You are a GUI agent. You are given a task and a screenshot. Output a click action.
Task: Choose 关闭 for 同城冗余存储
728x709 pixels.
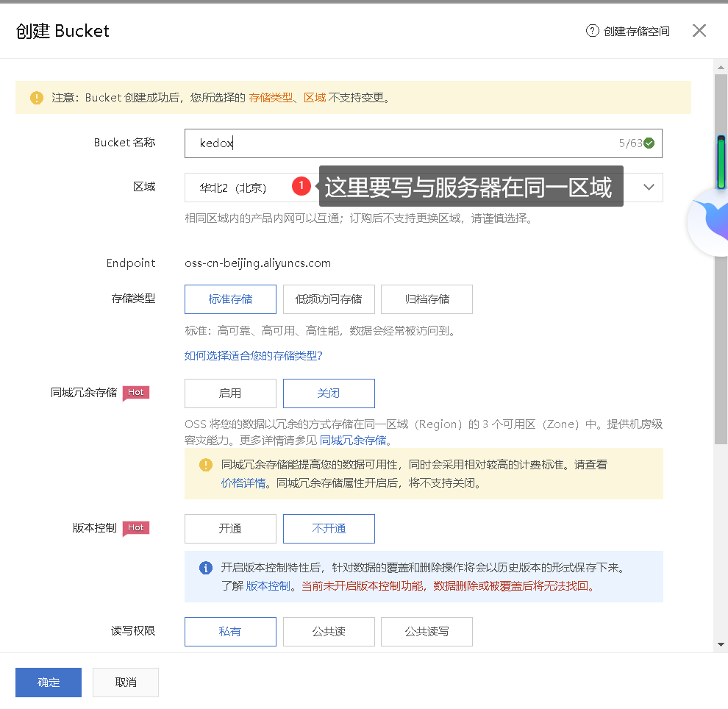click(x=329, y=393)
